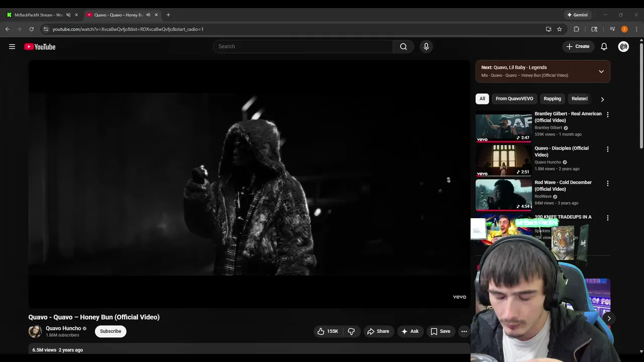The height and width of the screenshot is (362, 644).
Task: Select the Rapping filter chip
Action: click(x=552, y=99)
